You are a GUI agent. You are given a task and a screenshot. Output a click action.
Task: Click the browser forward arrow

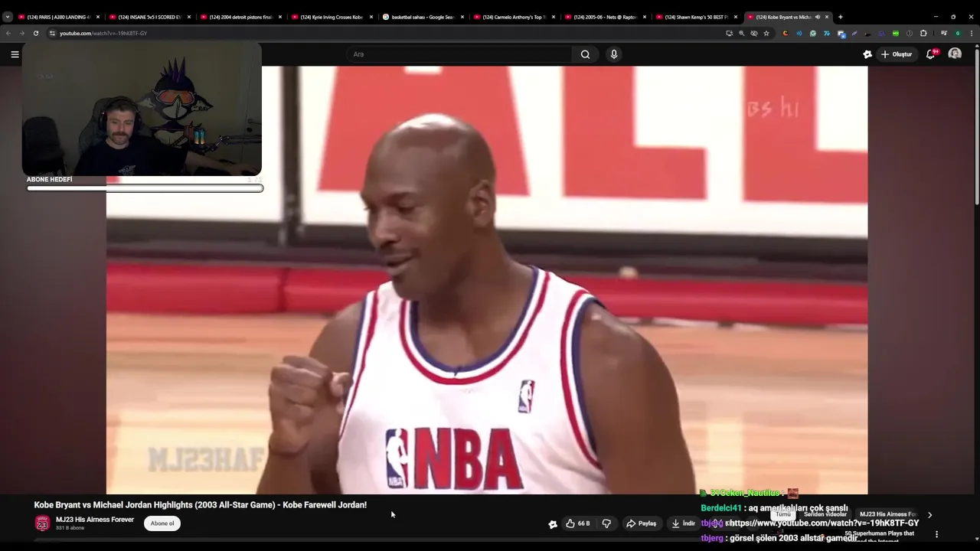21,33
